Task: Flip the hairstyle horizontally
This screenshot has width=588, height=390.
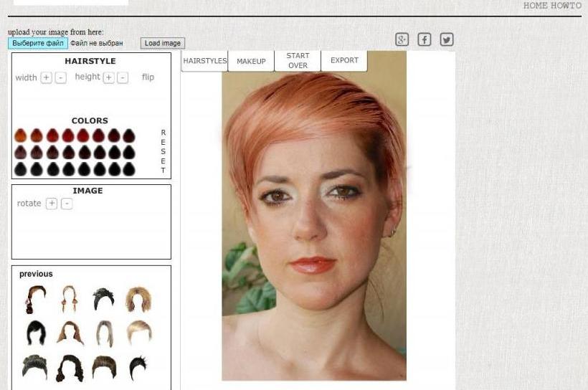Action: [x=148, y=77]
